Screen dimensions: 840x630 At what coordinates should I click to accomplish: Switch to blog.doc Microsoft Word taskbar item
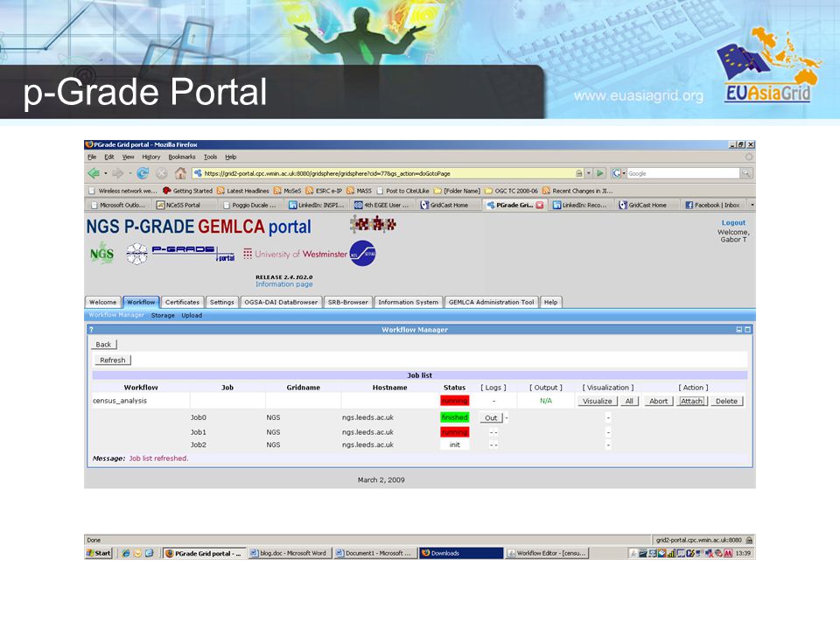[290, 553]
